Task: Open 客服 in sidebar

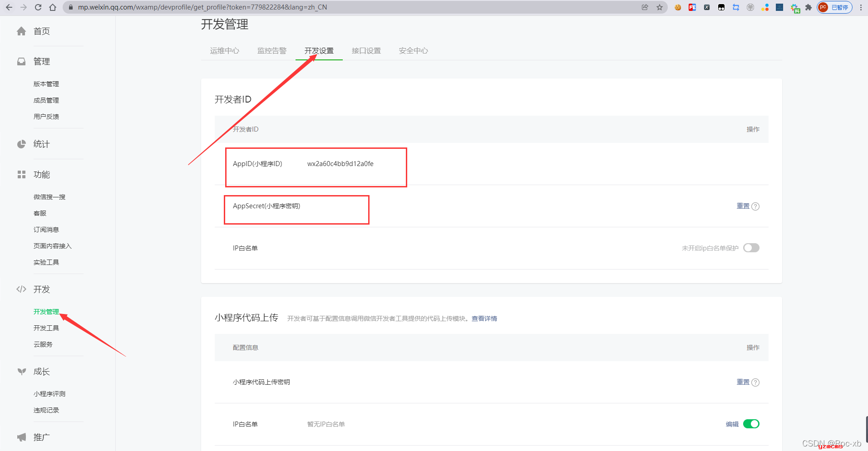Action: coord(40,213)
